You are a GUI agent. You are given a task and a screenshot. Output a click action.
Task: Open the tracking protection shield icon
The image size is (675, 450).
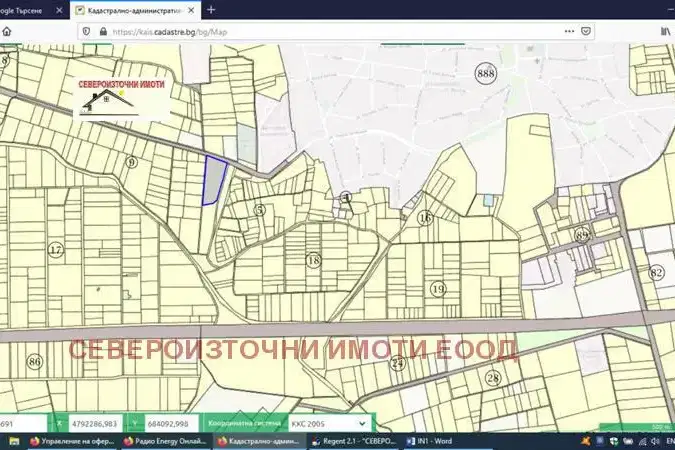pos(86,31)
